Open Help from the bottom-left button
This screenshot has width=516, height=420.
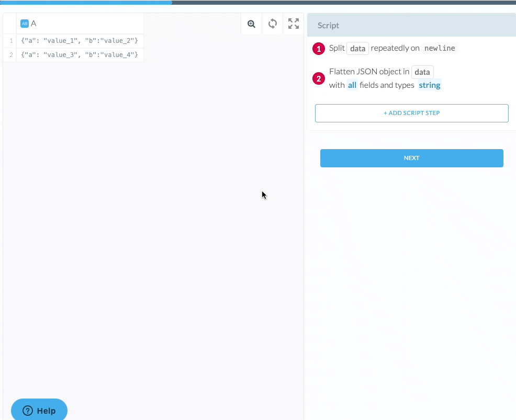click(39, 410)
